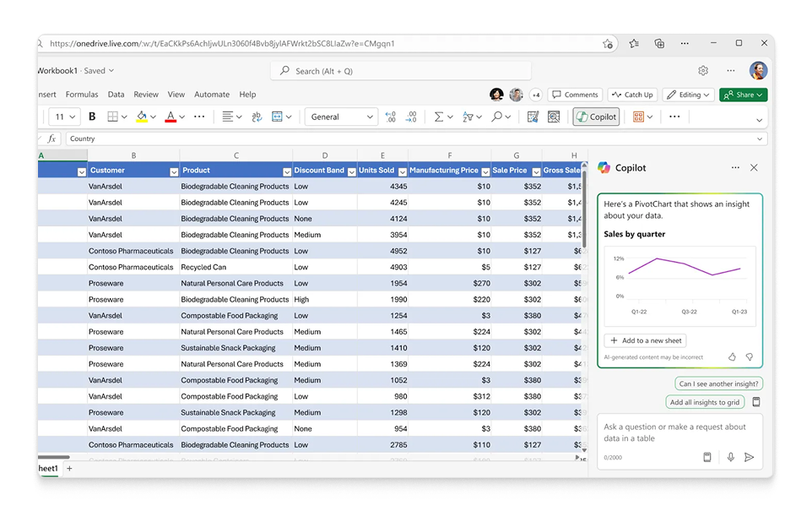
Task: Switch to the Review ribbon tab
Action: pos(146,95)
